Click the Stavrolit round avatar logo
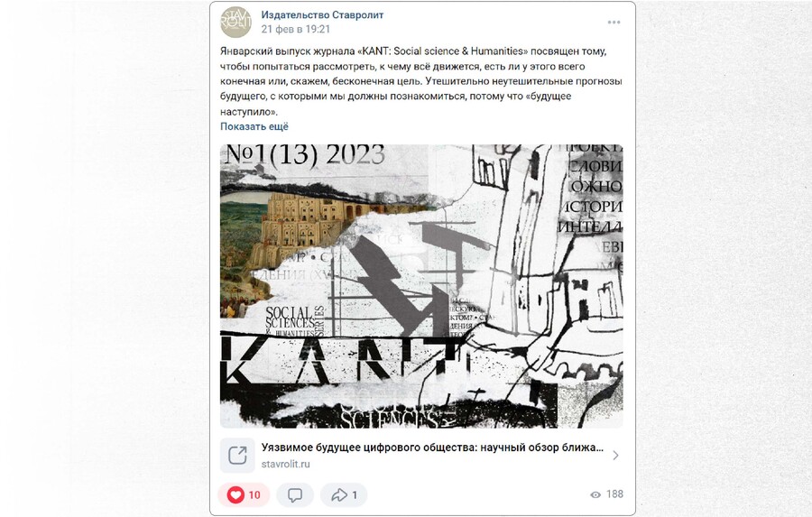 tap(235, 23)
